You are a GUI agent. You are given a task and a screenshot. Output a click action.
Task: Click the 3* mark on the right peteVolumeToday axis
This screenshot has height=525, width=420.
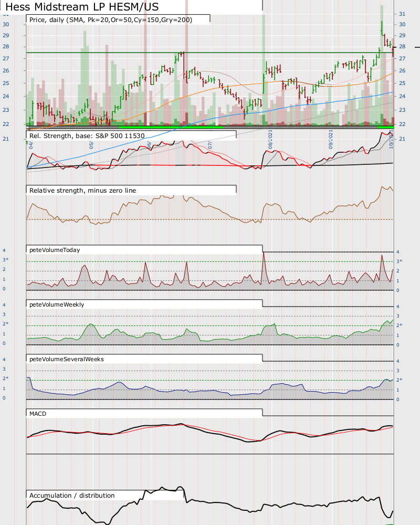[399, 261]
